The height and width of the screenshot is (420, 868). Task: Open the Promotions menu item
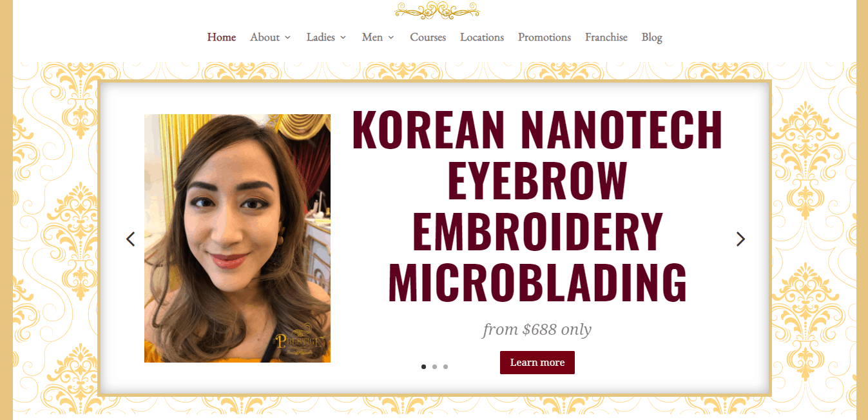[545, 37]
